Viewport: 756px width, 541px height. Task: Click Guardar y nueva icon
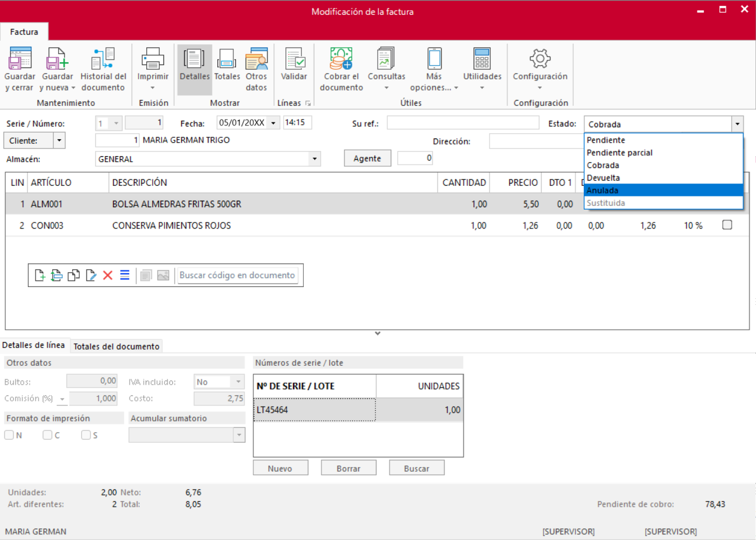click(57, 58)
